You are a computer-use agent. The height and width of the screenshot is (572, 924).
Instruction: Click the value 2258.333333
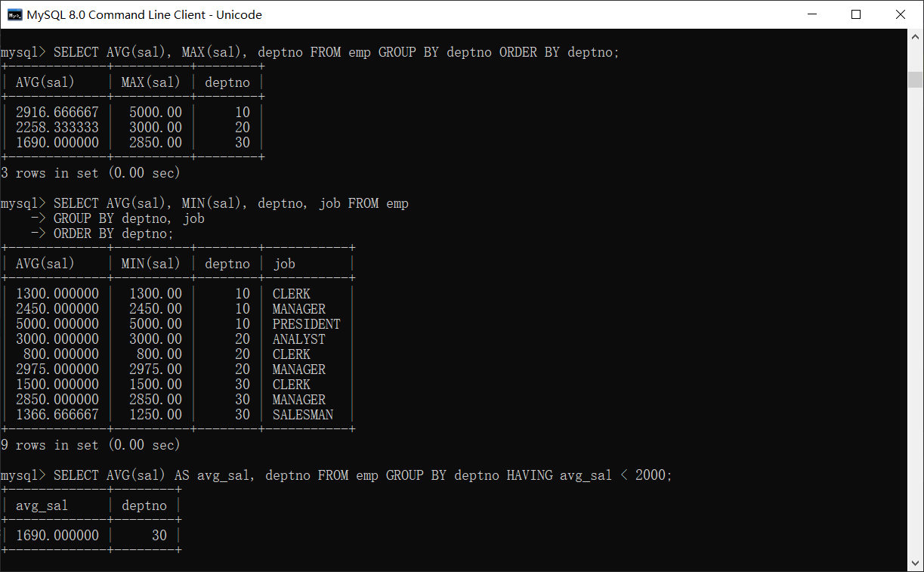click(x=57, y=128)
